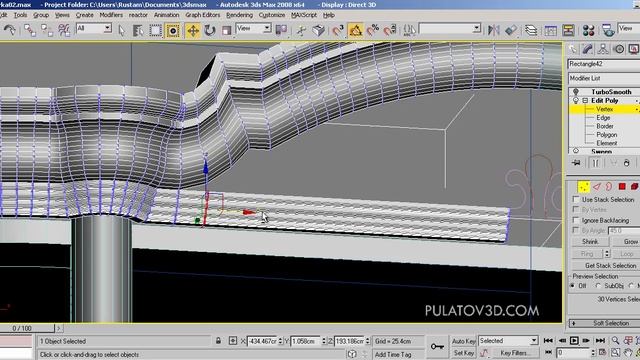This screenshot has height=360, width=640.
Task: Click Use Pivot Point Center icon
Action: coord(281,30)
